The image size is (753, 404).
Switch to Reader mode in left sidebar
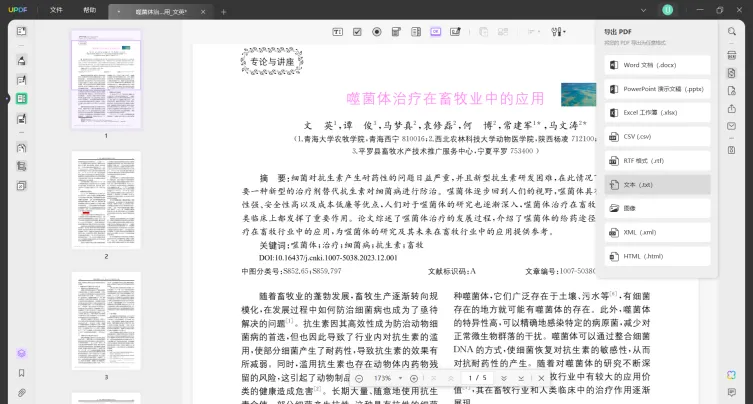(x=21, y=31)
